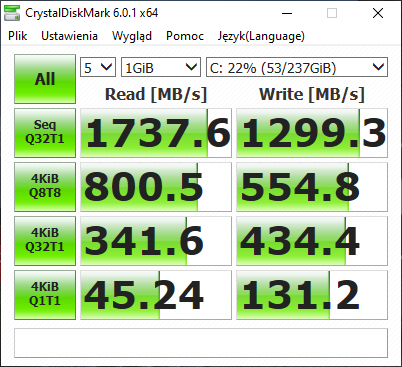Start the 4KiB Q1T1 test
Image resolution: width=402 pixels, height=367 pixels.
[45, 295]
